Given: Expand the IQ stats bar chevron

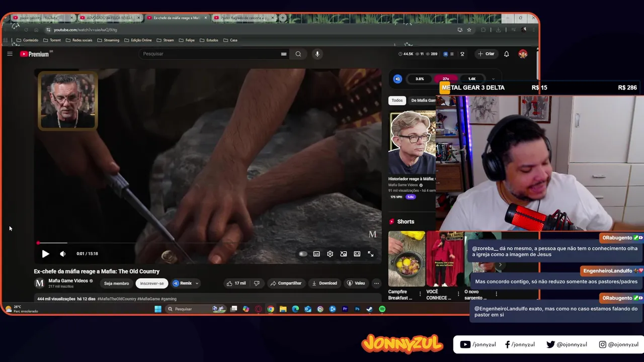Looking at the screenshot, I should click(x=493, y=79).
